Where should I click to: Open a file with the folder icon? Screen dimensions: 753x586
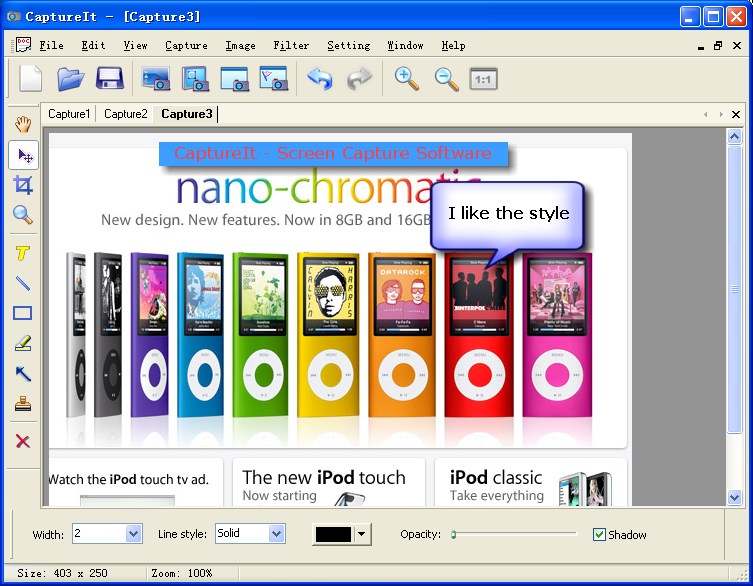point(70,78)
